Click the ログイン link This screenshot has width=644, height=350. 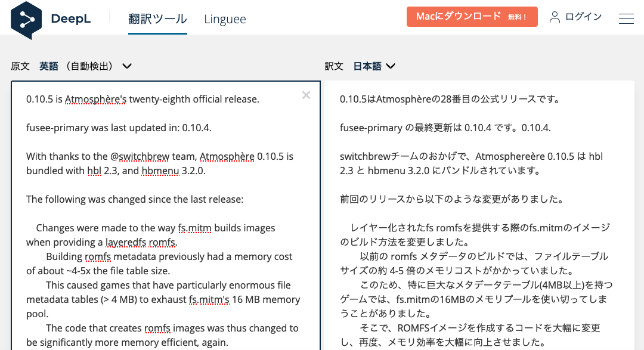click(584, 17)
